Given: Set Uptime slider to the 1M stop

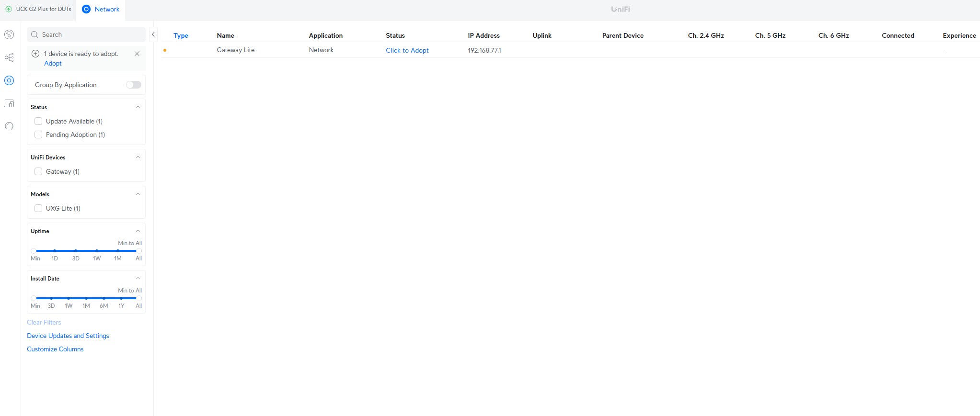Looking at the screenshot, I should click(x=118, y=251).
